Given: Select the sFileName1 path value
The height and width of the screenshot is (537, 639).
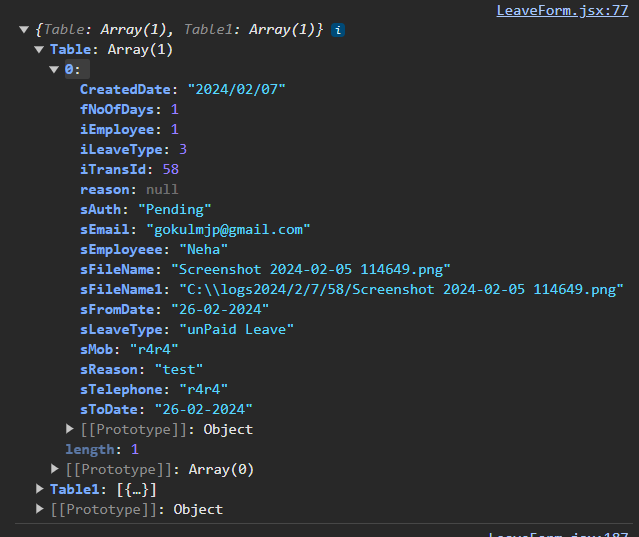Looking at the screenshot, I should pyautogui.click(x=400, y=289).
